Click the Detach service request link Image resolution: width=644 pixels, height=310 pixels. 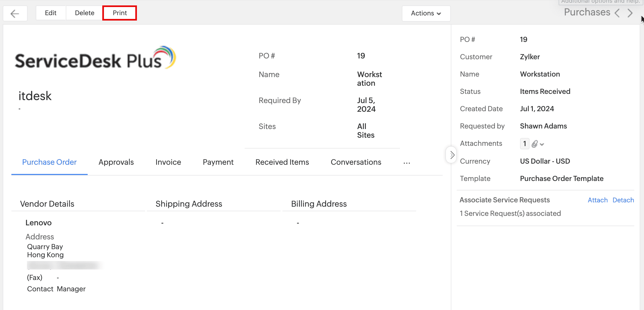click(623, 200)
